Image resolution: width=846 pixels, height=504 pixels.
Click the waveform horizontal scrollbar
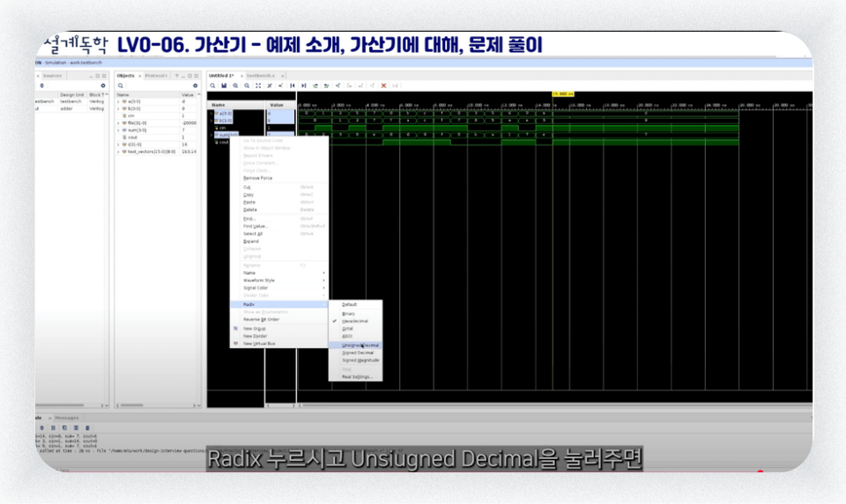(556, 404)
